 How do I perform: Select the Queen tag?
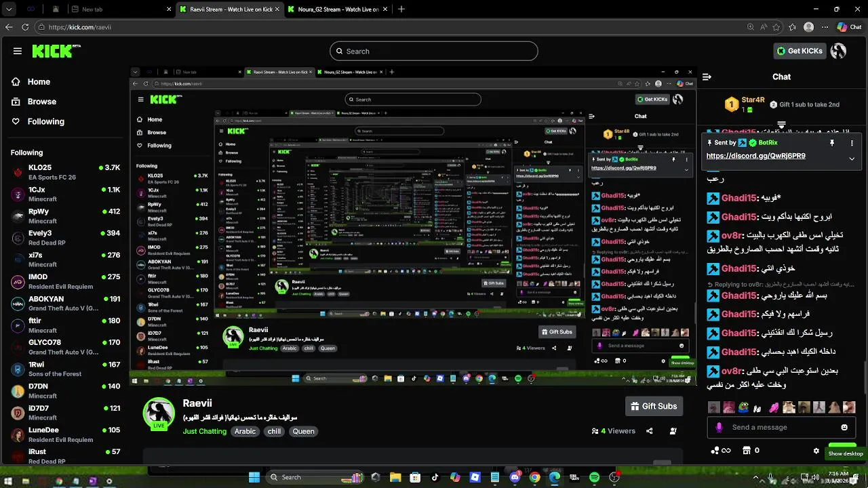point(303,431)
